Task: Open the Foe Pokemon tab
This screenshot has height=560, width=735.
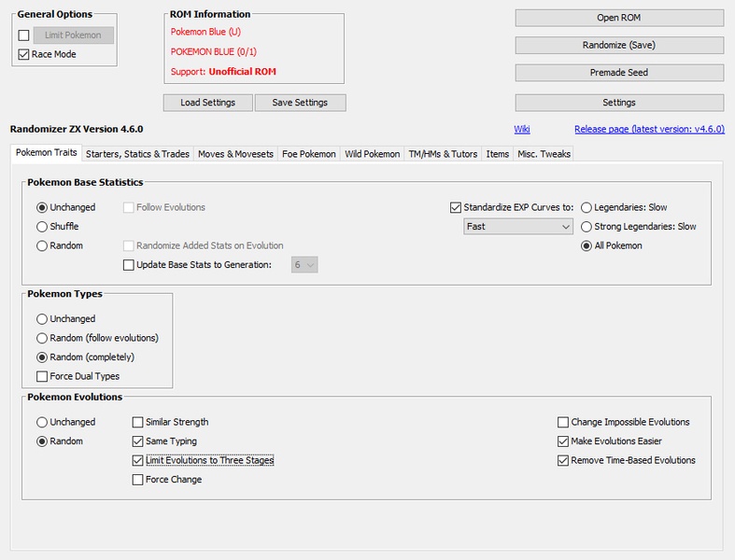Action: pos(308,154)
